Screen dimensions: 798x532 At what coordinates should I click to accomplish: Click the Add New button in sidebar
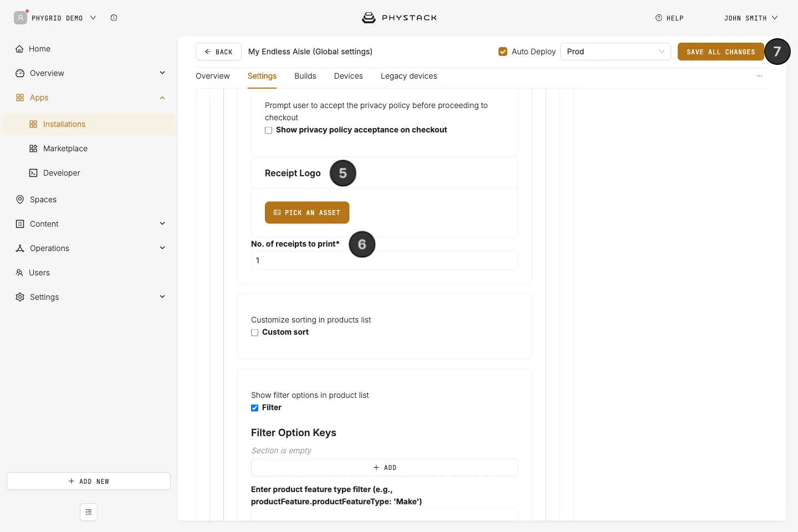(x=89, y=481)
